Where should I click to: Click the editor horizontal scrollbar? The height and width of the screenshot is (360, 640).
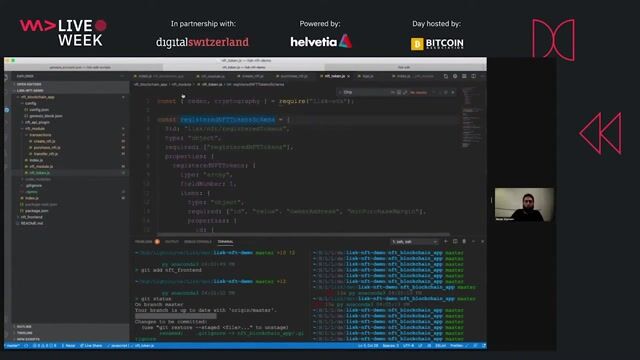pos(303,234)
